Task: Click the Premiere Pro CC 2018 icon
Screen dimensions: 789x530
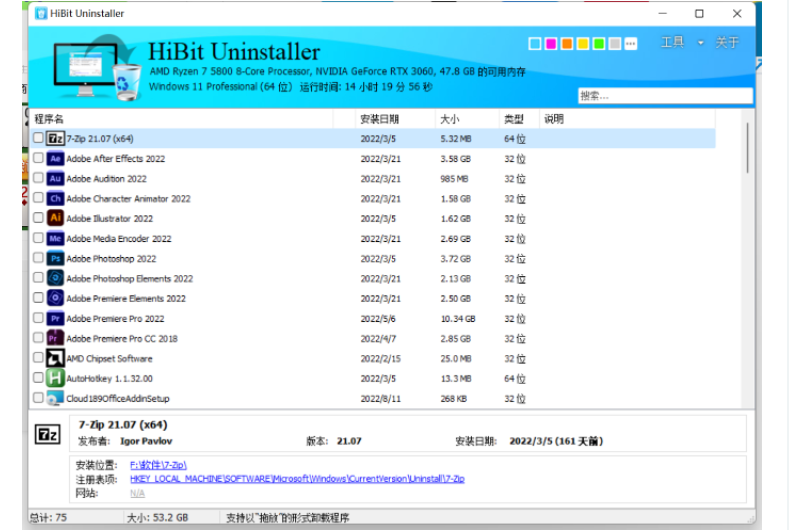Action: 55,338
